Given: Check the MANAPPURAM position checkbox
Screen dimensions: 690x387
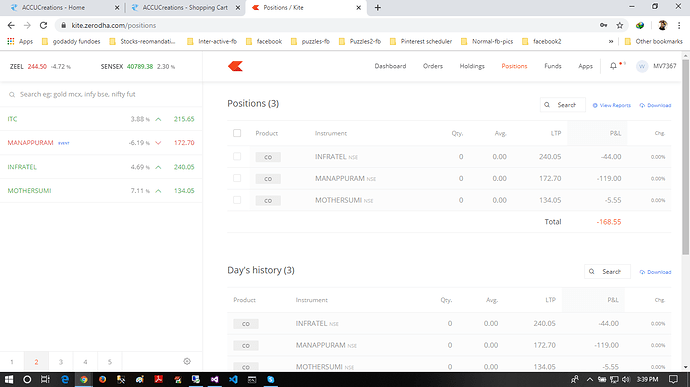Looking at the screenshot, I should pyautogui.click(x=237, y=178).
